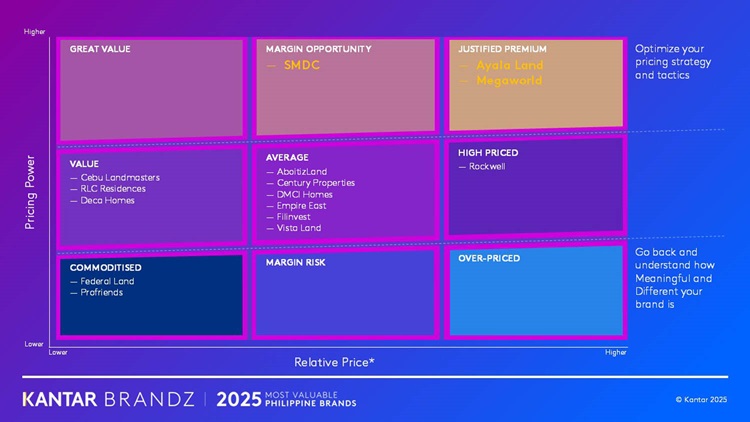Viewport: 750px width, 422px height.
Task: Select Profriends in the Commoditised list
Action: (x=101, y=292)
